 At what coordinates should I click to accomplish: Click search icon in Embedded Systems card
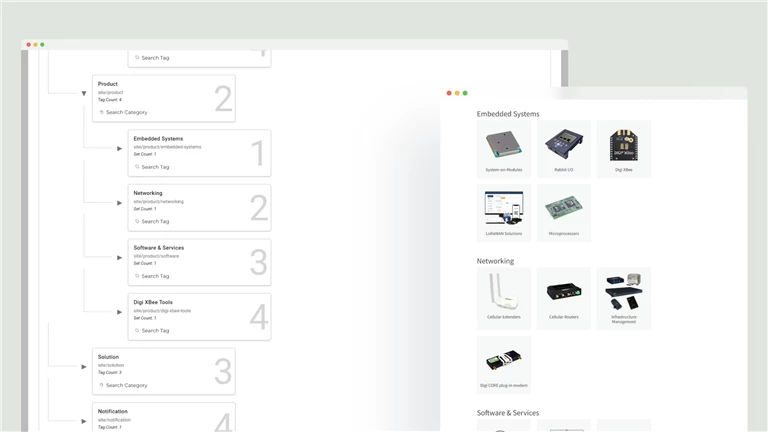pos(137,167)
